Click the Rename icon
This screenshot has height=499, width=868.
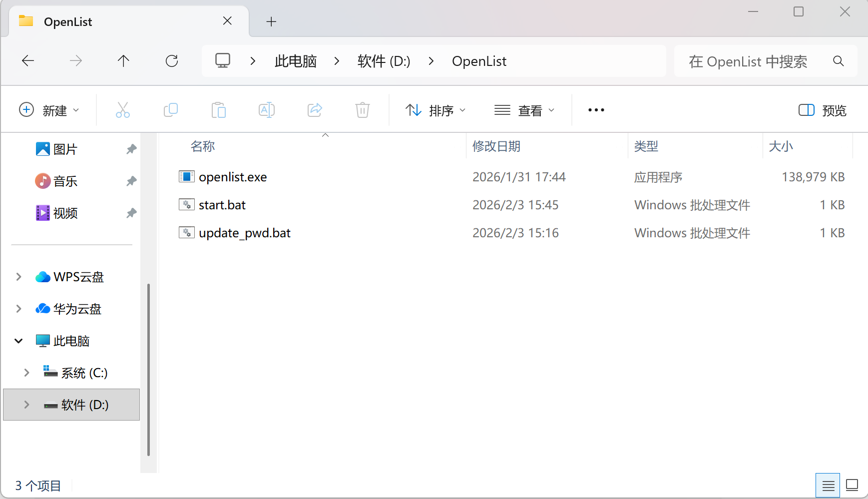(267, 110)
